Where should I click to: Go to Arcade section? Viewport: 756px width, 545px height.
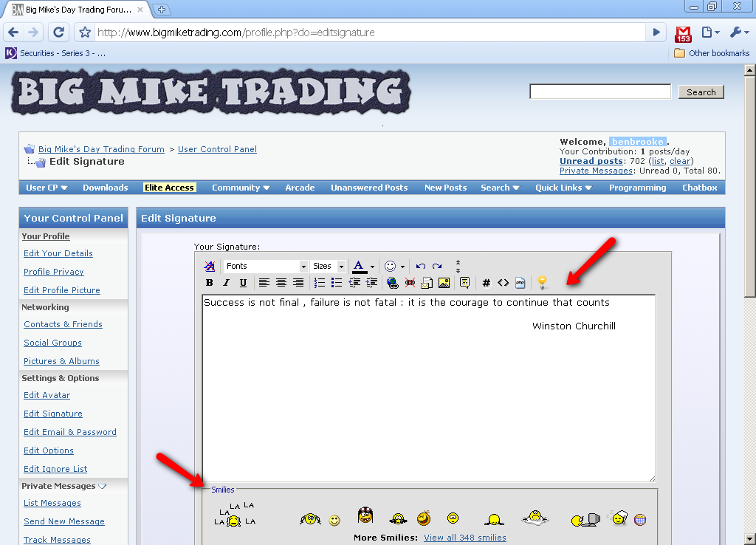(x=300, y=188)
